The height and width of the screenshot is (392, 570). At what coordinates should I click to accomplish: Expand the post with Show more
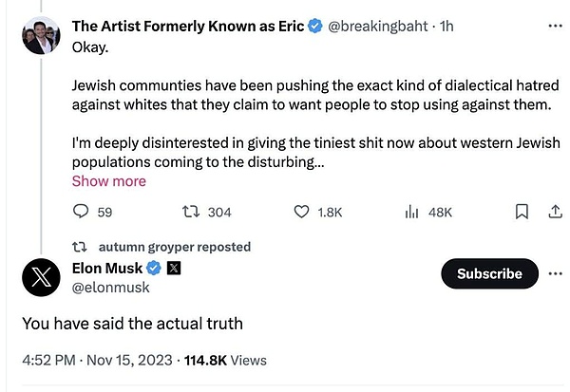(108, 181)
